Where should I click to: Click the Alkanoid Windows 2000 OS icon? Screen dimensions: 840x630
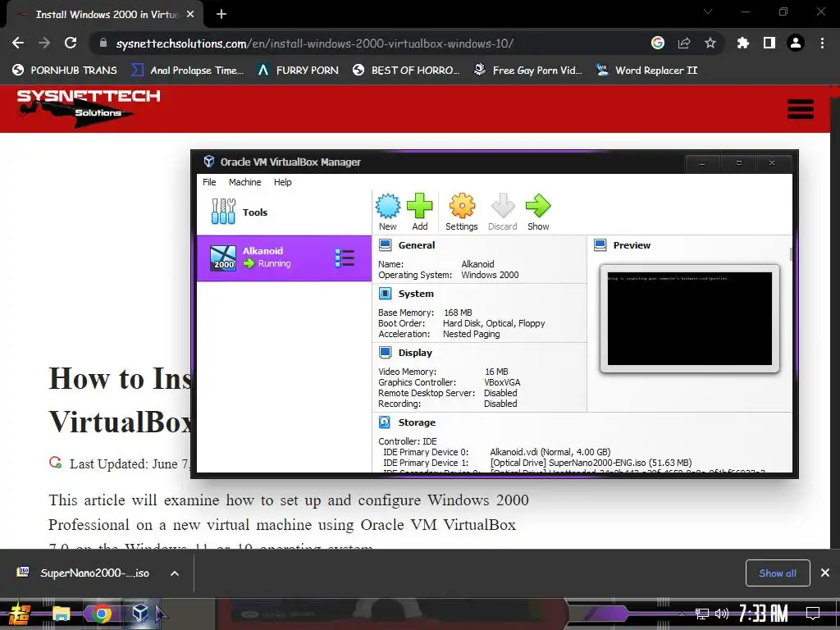point(223,258)
